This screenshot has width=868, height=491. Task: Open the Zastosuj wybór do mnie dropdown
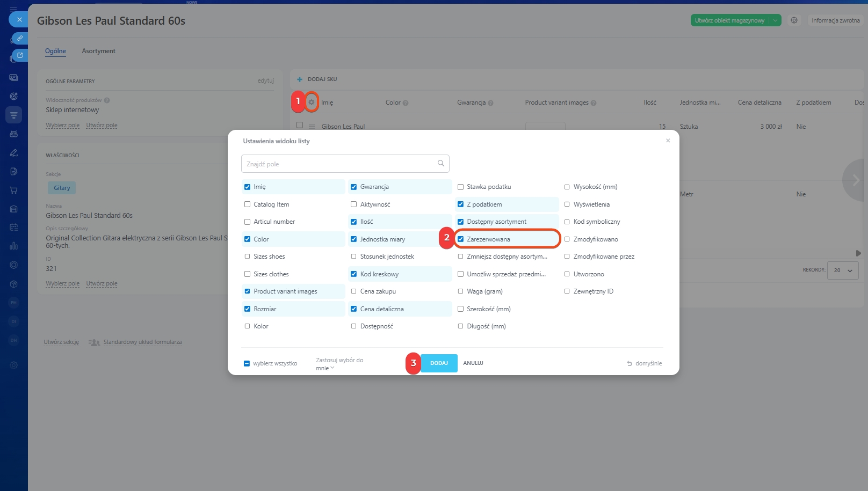pos(325,368)
